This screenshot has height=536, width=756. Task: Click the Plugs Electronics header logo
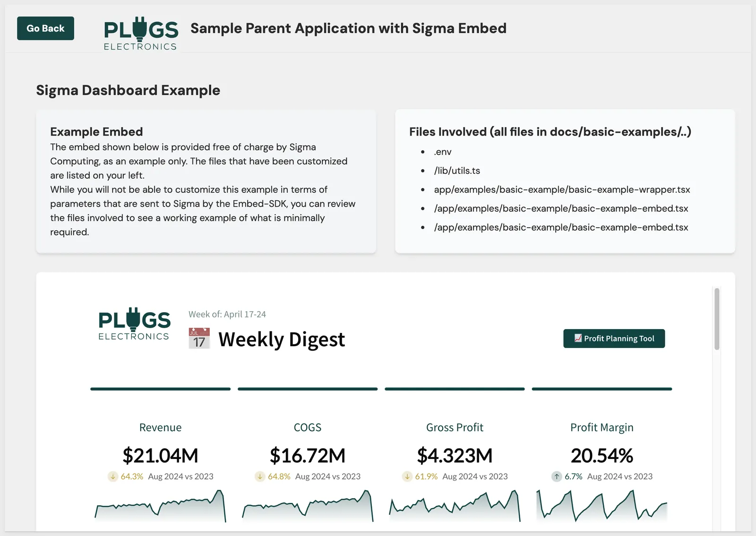point(141,34)
